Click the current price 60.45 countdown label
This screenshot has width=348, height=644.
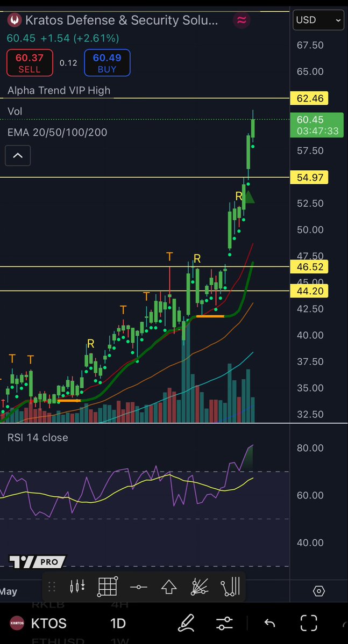click(x=317, y=125)
